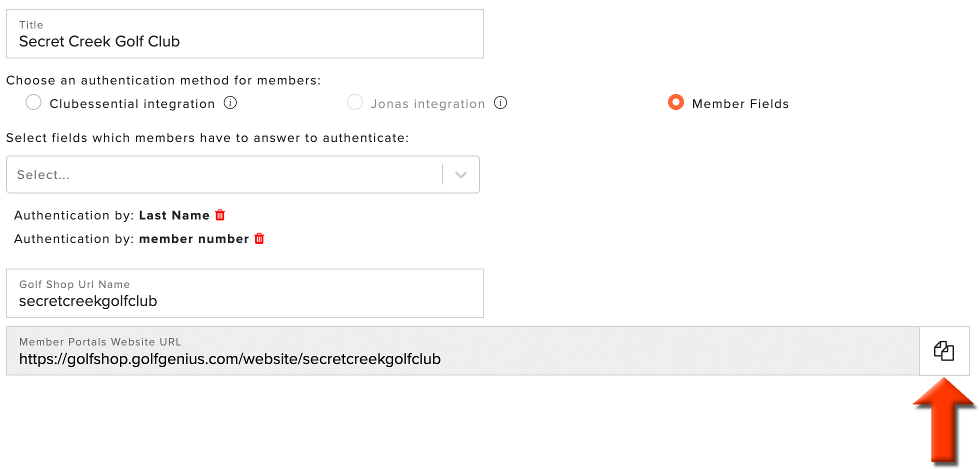This screenshot has height=469, width=980.
Task: Delete the Last Name authentication field
Action: pyautogui.click(x=220, y=215)
